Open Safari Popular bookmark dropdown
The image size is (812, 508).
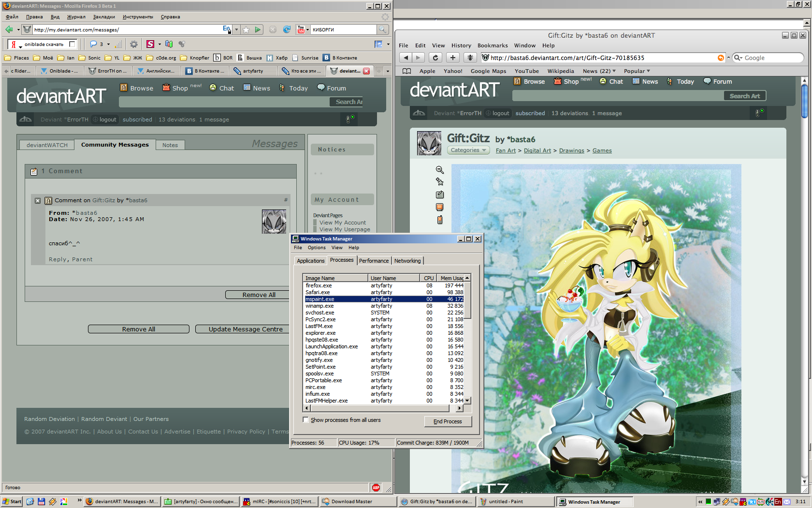pos(637,71)
